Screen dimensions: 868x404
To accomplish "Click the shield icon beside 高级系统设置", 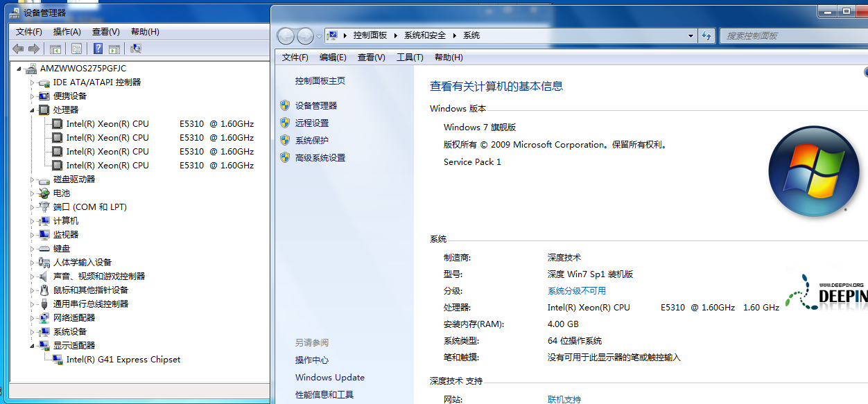I will tap(284, 157).
